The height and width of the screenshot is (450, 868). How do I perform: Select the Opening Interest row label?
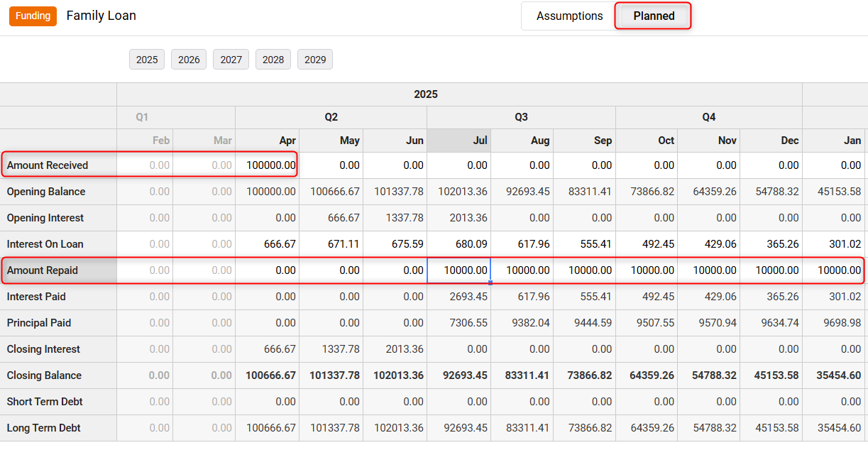click(x=58, y=218)
